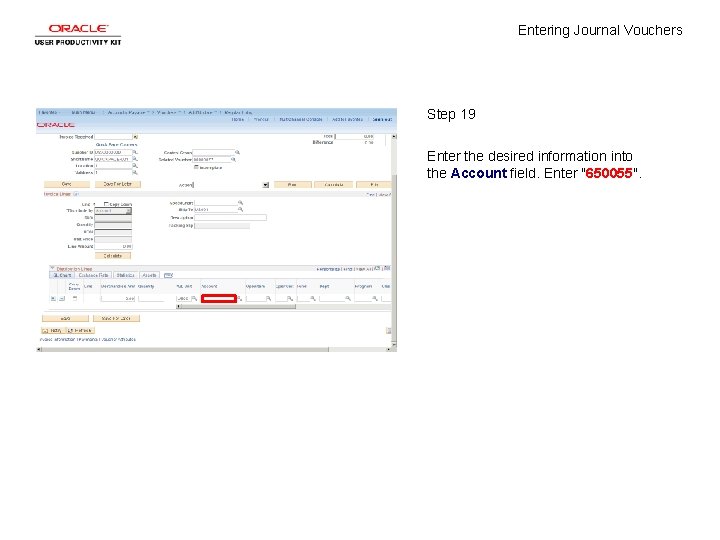The height and width of the screenshot is (540, 720).
Task: Click Calculate under Line Amount
Action: pos(113,256)
